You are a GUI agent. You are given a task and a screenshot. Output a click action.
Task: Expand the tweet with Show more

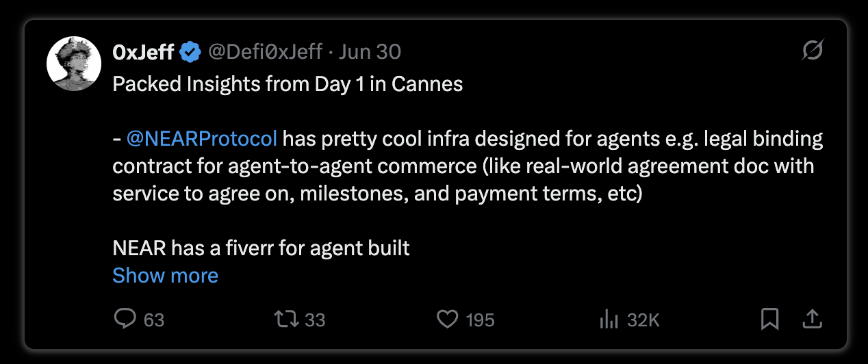click(165, 275)
